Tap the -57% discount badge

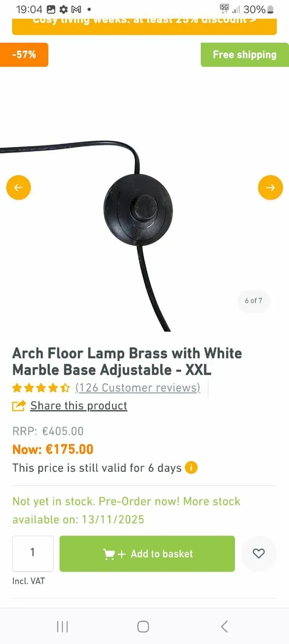pyautogui.click(x=23, y=55)
